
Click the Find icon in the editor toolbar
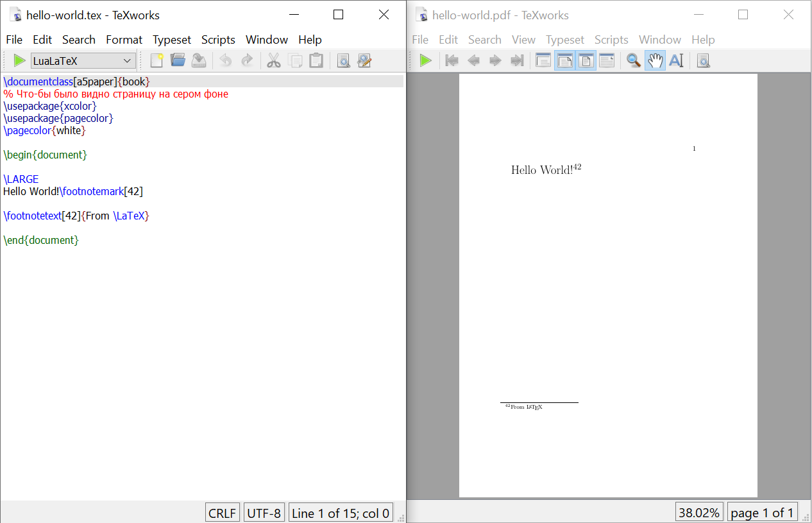click(344, 61)
